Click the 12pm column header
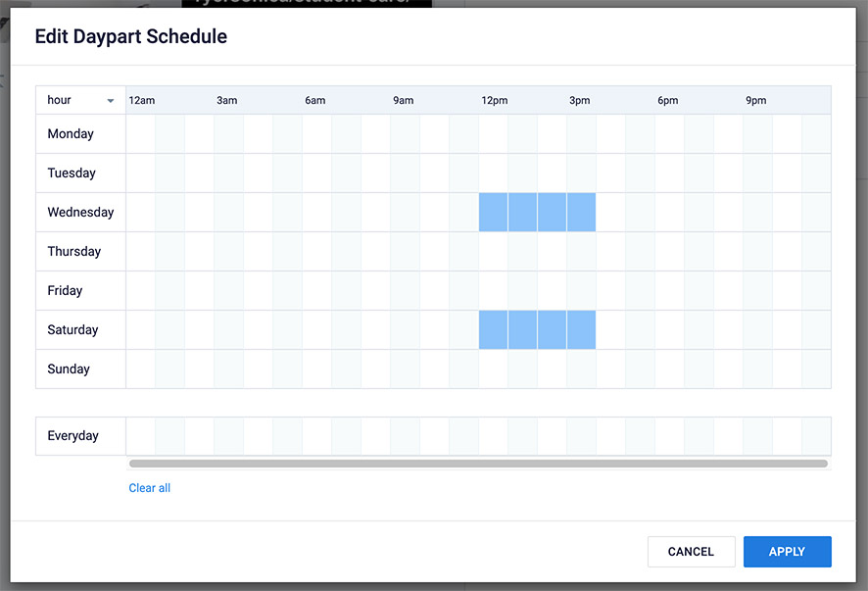This screenshot has width=868, height=591. pyautogui.click(x=495, y=101)
